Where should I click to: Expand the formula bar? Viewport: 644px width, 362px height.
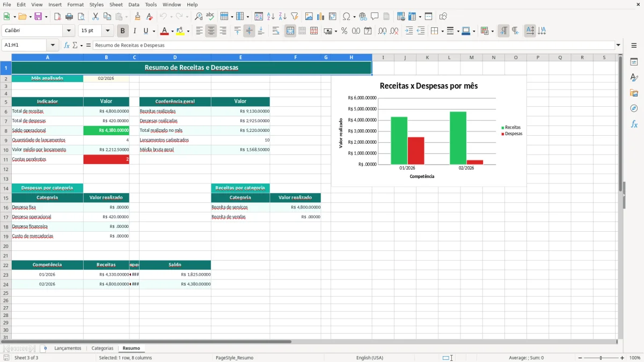click(619, 45)
